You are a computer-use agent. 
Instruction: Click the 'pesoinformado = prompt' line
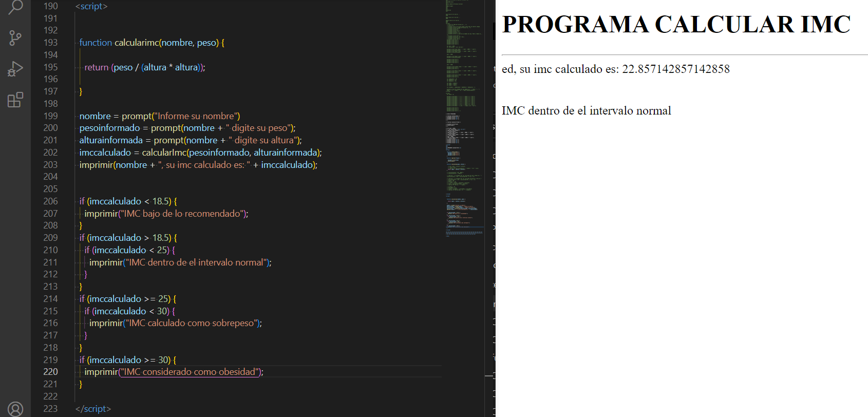[187, 128]
